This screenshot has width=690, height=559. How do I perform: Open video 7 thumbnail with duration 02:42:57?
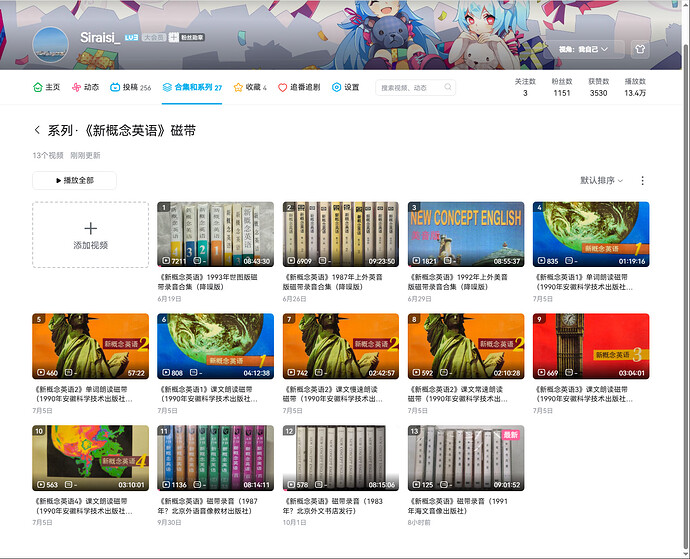click(341, 346)
